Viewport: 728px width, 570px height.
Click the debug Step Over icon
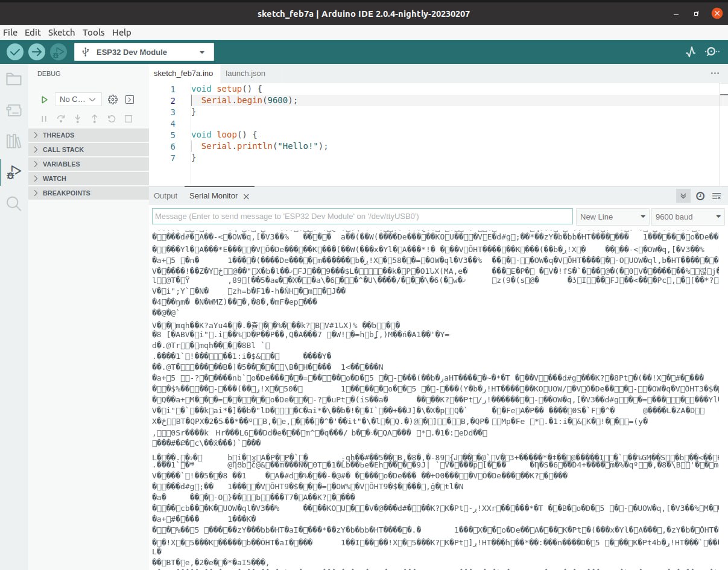(61, 119)
